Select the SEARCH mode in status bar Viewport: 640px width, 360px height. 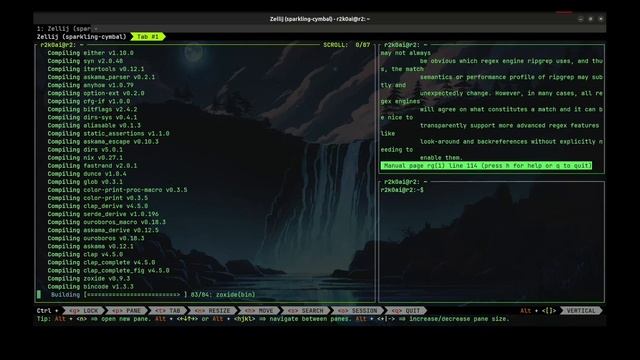(x=305, y=311)
